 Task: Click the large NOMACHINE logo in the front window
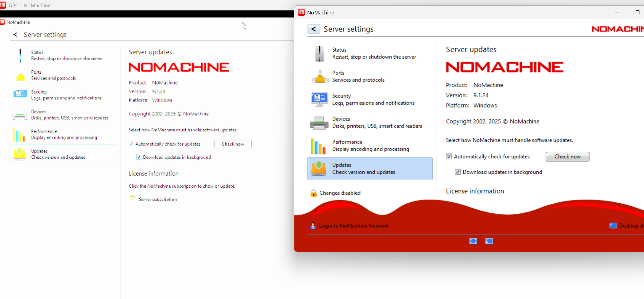[505, 67]
